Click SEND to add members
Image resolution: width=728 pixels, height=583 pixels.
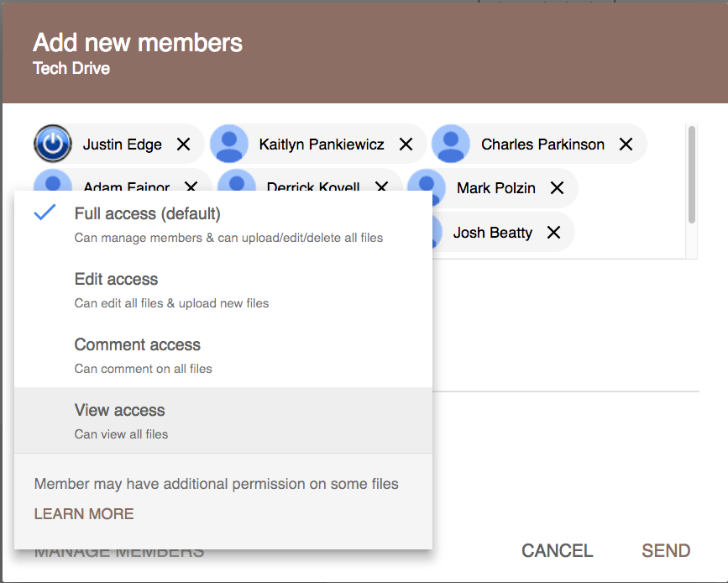pos(666,551)
